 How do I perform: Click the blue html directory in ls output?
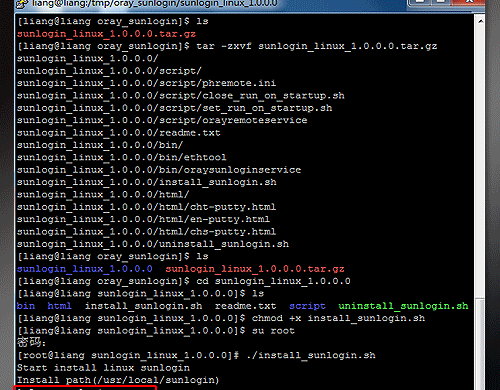coord(59,306)
